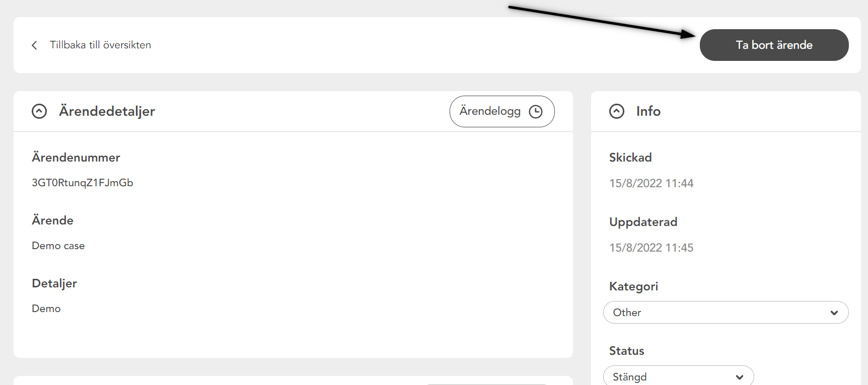The width and height of the screenshot is (868, 385).
Task: Click the Info panel heading
Action: (648, 111)
